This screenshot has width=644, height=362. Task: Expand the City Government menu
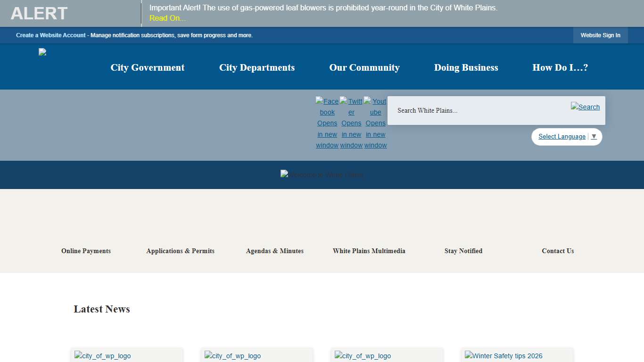[148, 67]
